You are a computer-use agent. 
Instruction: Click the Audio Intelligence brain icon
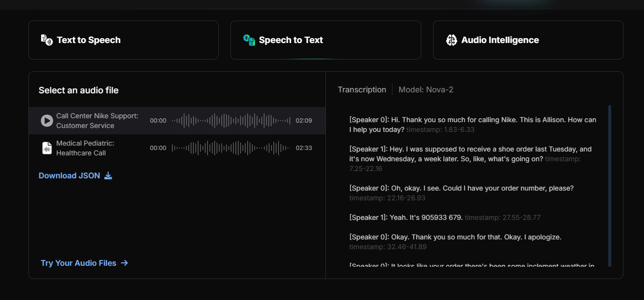point(452,40)
